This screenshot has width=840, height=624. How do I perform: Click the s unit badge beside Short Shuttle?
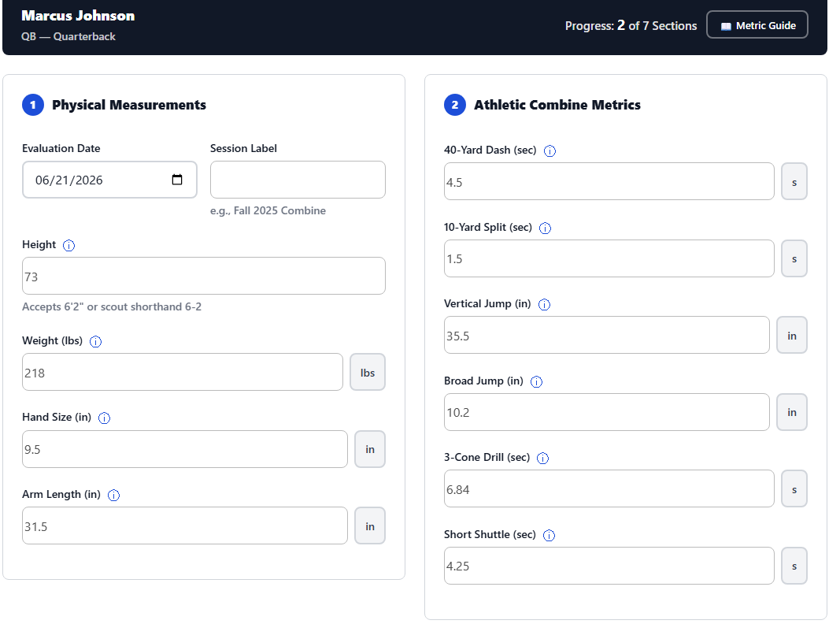click(794, 566)
